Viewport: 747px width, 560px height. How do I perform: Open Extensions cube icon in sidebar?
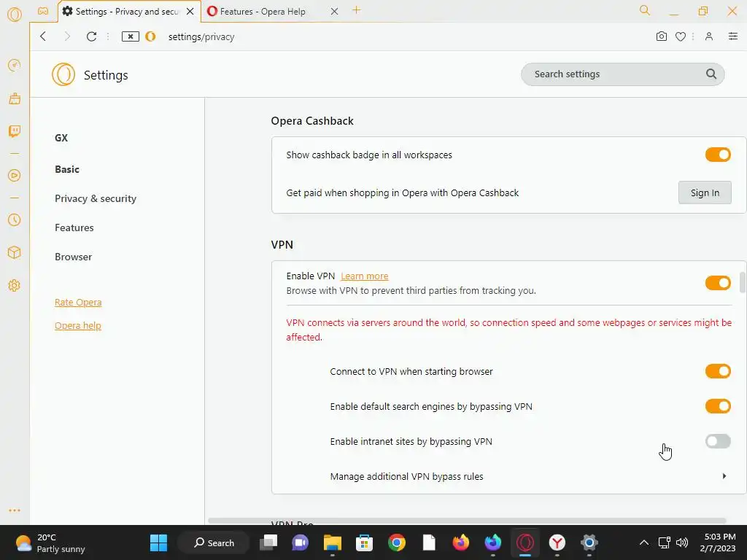pyautogui.click(x=15, y=252)
